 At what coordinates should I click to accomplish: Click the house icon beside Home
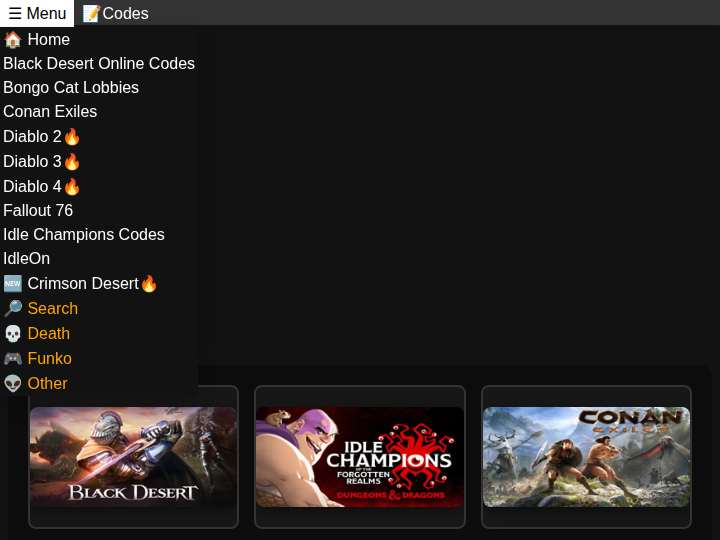tap(13, 40)
